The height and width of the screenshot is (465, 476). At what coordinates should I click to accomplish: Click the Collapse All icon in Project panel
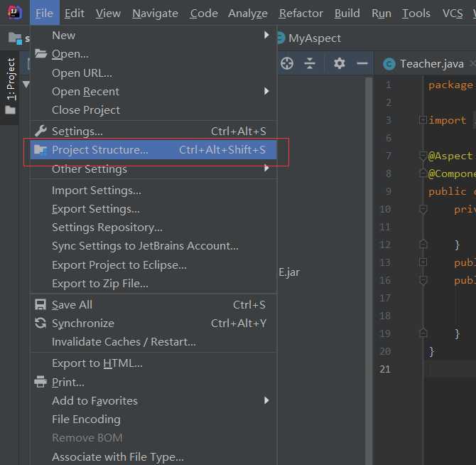point(310,63)
